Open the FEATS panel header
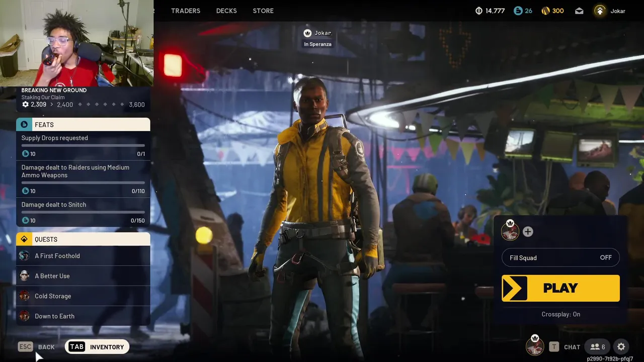 [x=83, y=125]
